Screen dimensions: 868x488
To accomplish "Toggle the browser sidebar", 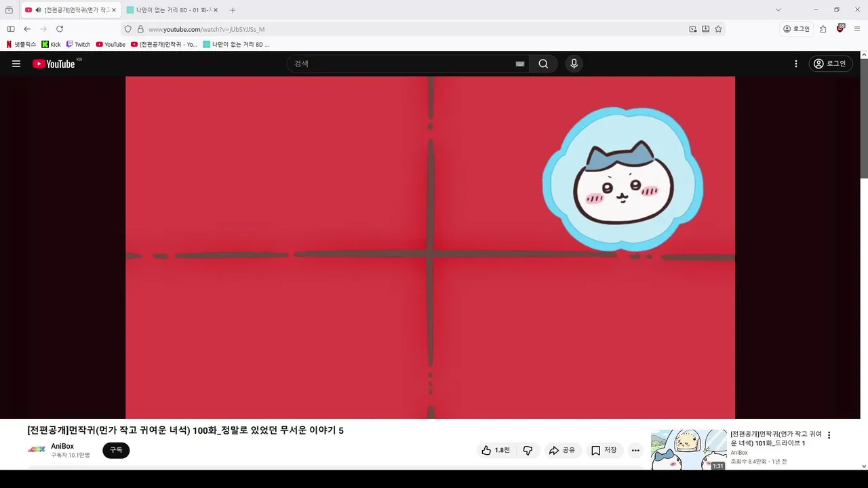I will 10,29.
